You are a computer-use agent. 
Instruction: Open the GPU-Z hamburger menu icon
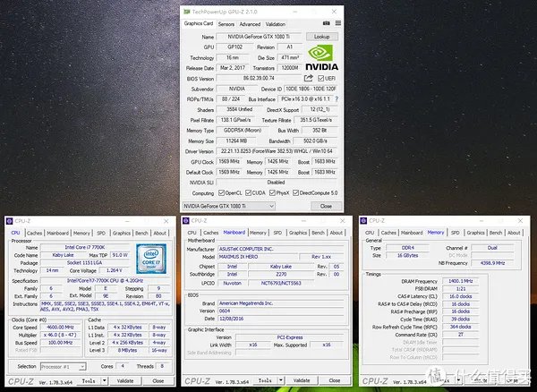click(x=338, y=23)
